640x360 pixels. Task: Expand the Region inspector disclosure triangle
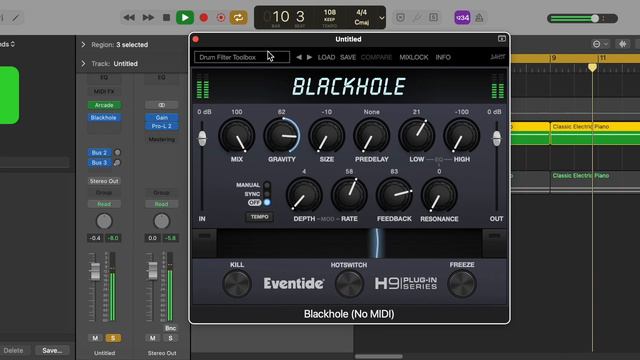pyautogui.click(x=83, y=44)
